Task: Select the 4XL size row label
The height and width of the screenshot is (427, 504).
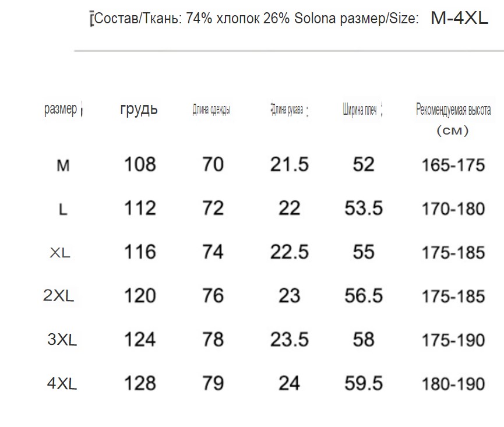Action: 62,383
